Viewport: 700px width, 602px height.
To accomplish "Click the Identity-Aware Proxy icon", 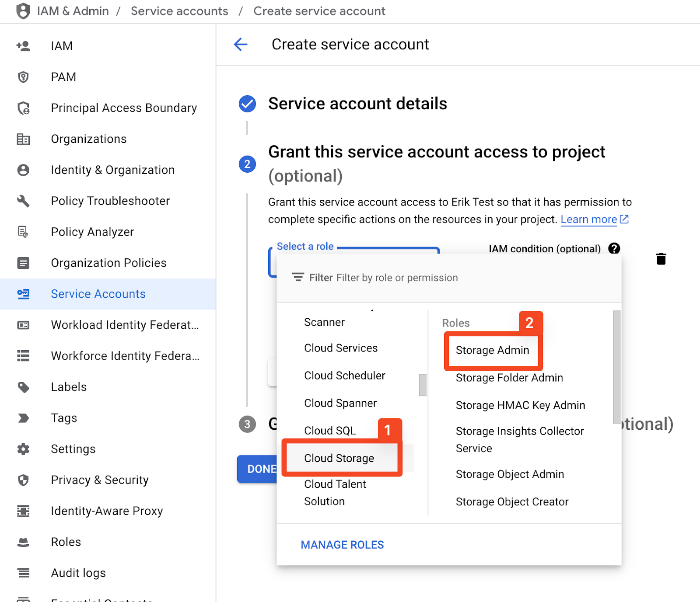I will [x=23, y=511].
